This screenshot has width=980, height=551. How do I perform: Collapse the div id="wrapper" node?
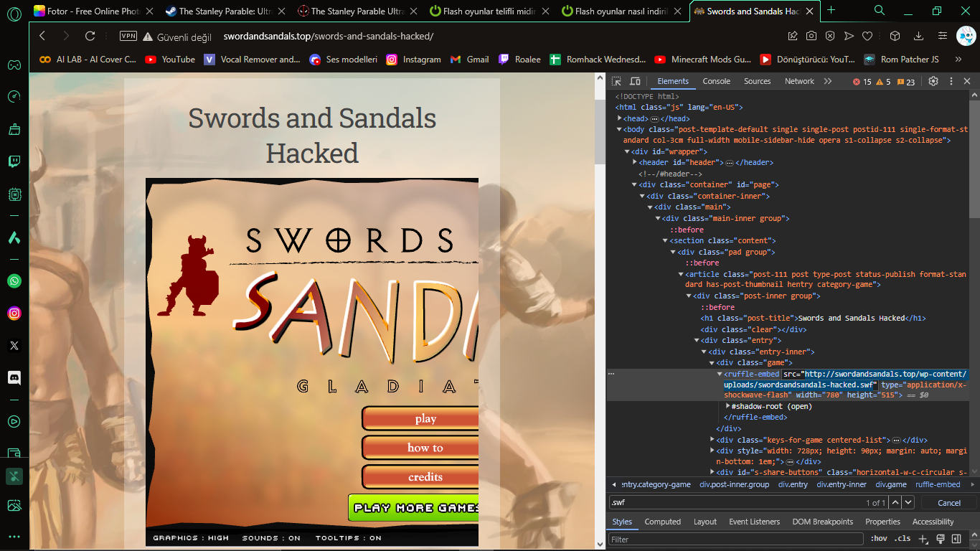626,151
